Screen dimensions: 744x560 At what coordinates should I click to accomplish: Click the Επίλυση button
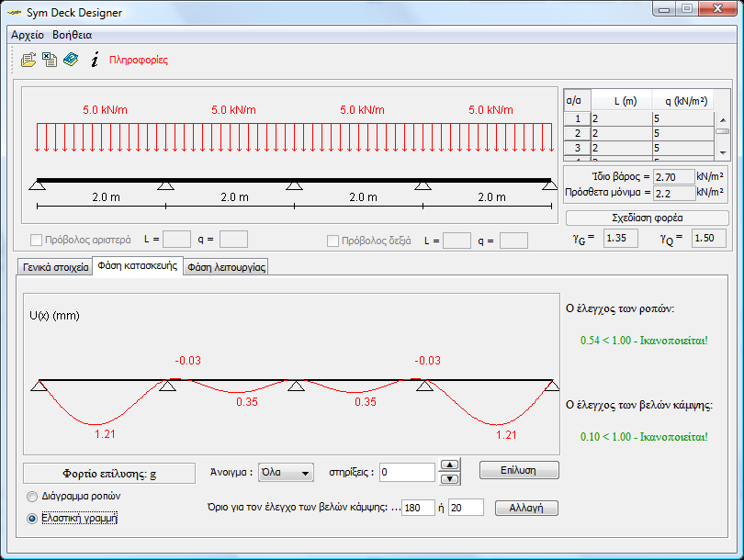(x=519, y=470)
